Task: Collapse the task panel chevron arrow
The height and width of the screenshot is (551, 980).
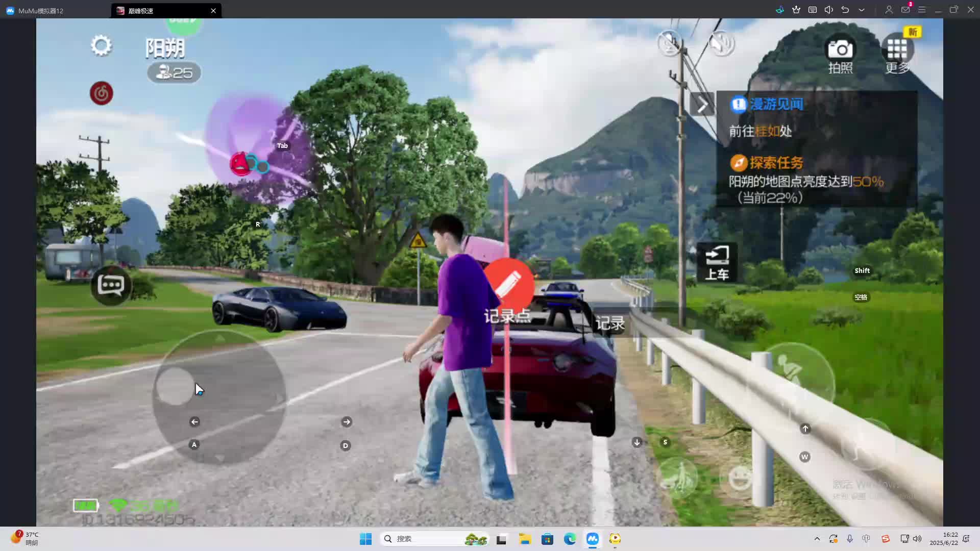Action: [702, 105]
